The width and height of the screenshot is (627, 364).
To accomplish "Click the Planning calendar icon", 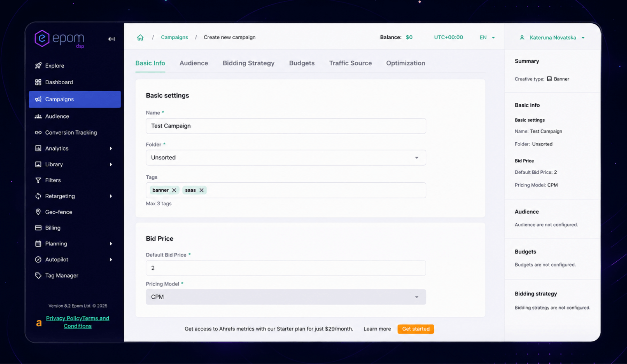I will tap(38, 244).
